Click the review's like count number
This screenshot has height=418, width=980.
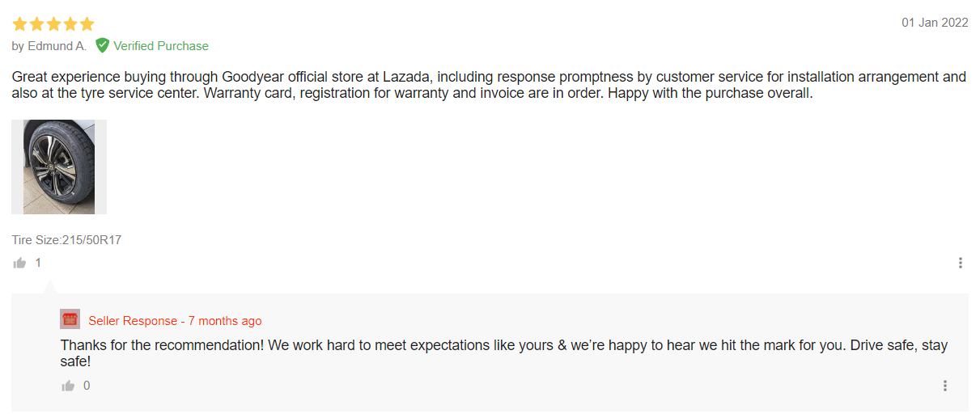point(38,263)
